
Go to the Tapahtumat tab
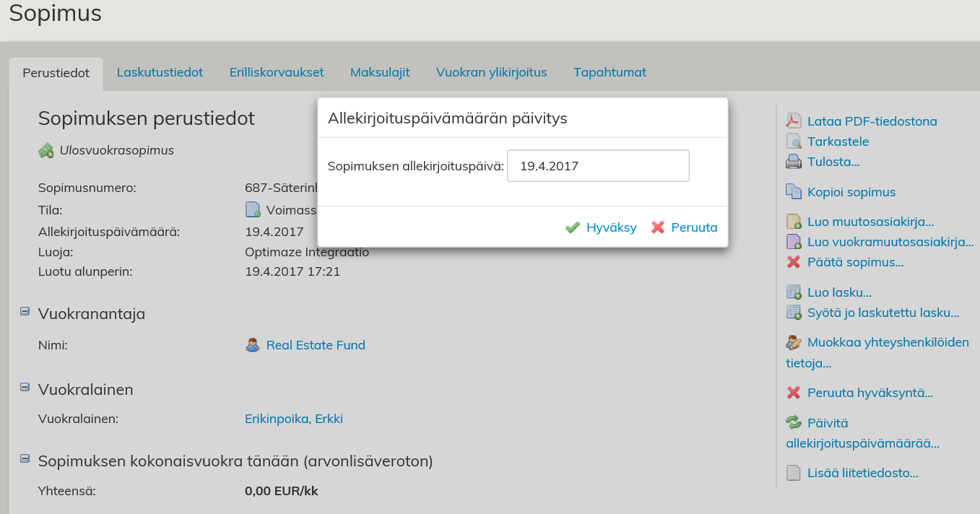coord(610,72)
